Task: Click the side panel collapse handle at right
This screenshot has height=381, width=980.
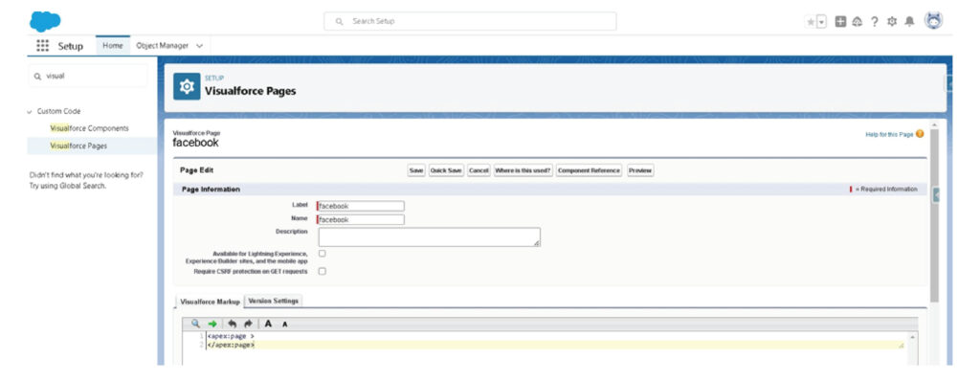Action: click(x=937, y=195)
